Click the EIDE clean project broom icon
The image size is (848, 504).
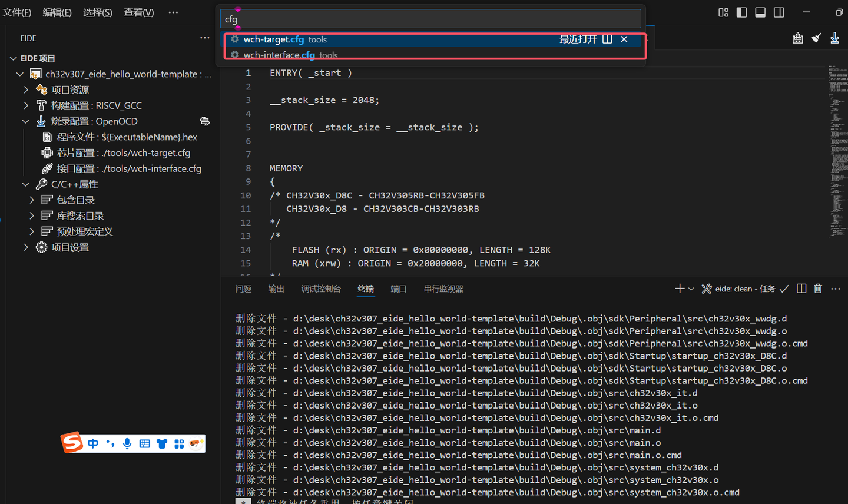point(816,38)
